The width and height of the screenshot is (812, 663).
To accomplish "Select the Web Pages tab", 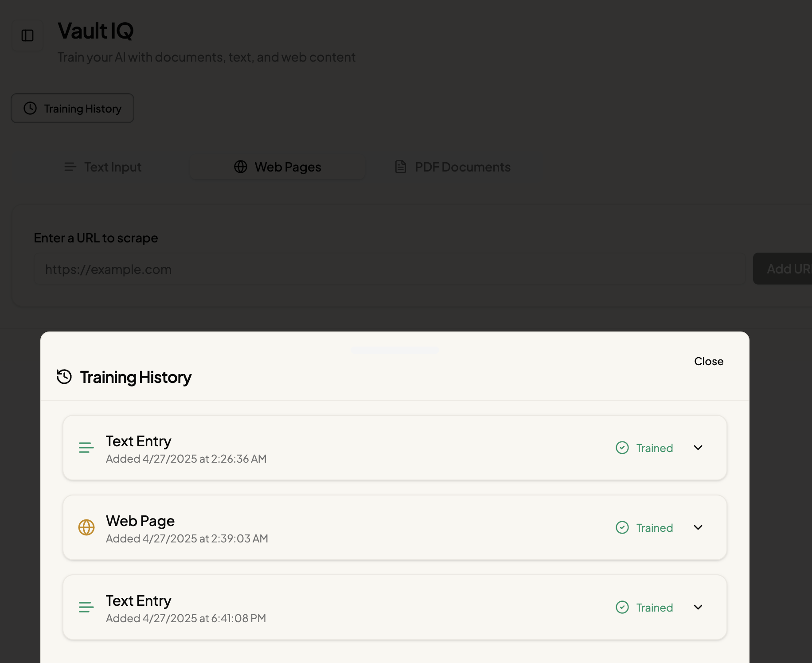I will [x=277, y=167].
